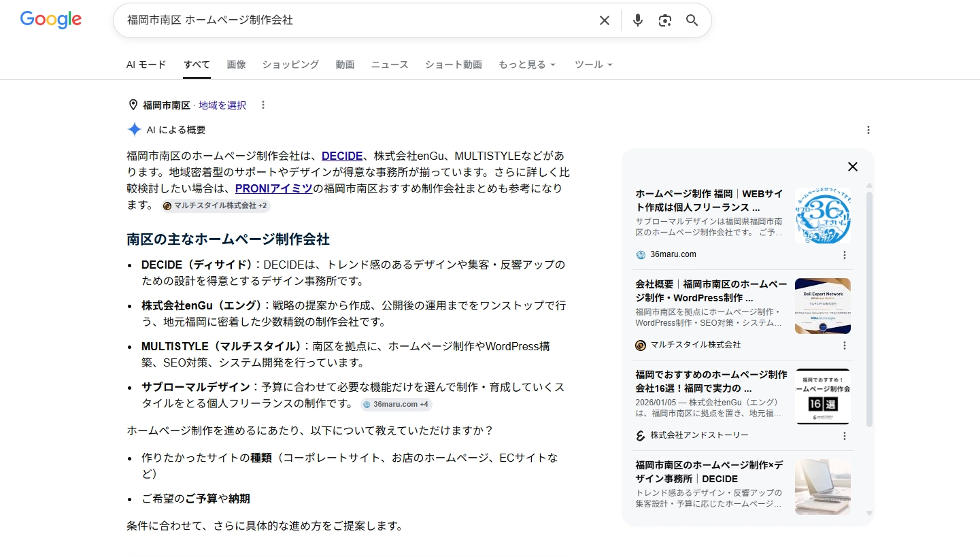Click the マルチスタイル株式会社 source name in panel
The width and height of the screenshot is (980, 557).
click(696, 345)
